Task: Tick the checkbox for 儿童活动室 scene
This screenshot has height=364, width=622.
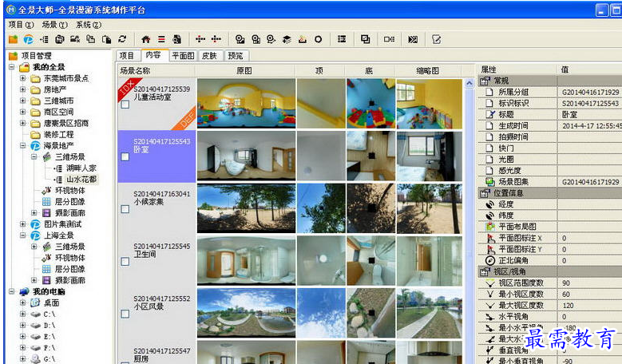Action: pos(125,105)
